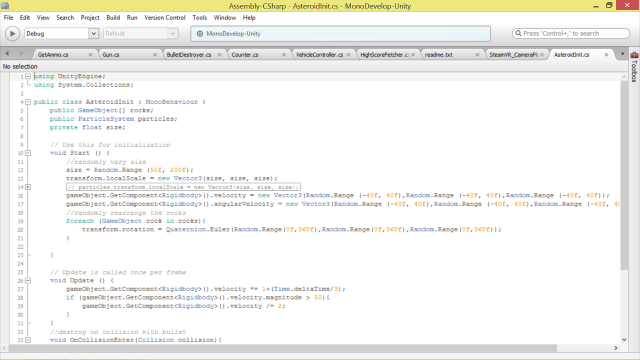The image size is (640, 360).
Task: Open the View menu
Action: (43, 18)
